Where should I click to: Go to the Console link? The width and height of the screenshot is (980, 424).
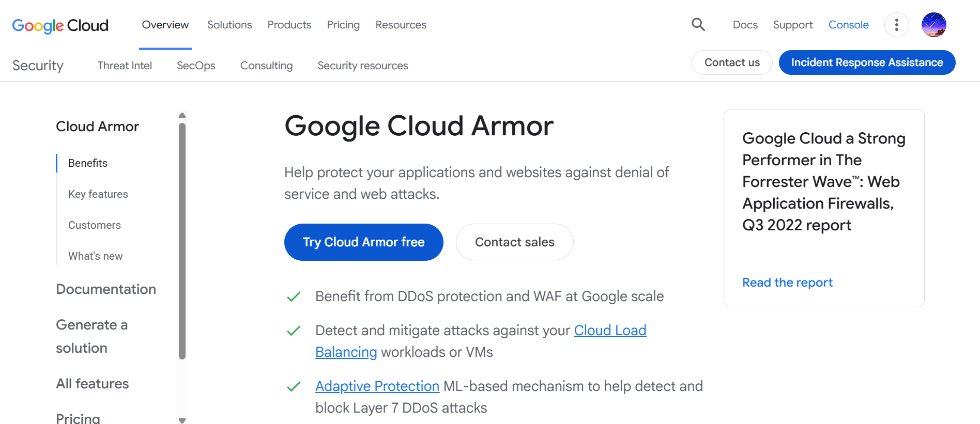click(849, 25)
